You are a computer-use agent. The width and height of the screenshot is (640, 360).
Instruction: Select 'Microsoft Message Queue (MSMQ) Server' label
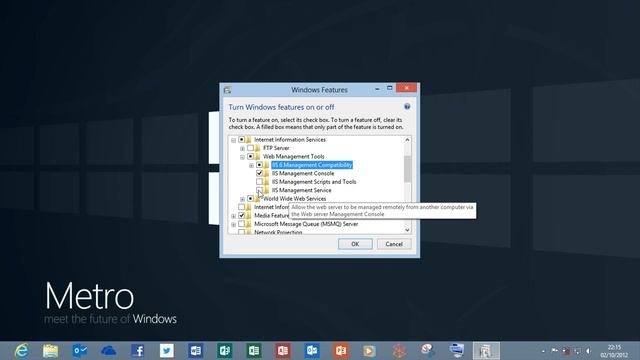pyautogui.click(x=306, y=224)
